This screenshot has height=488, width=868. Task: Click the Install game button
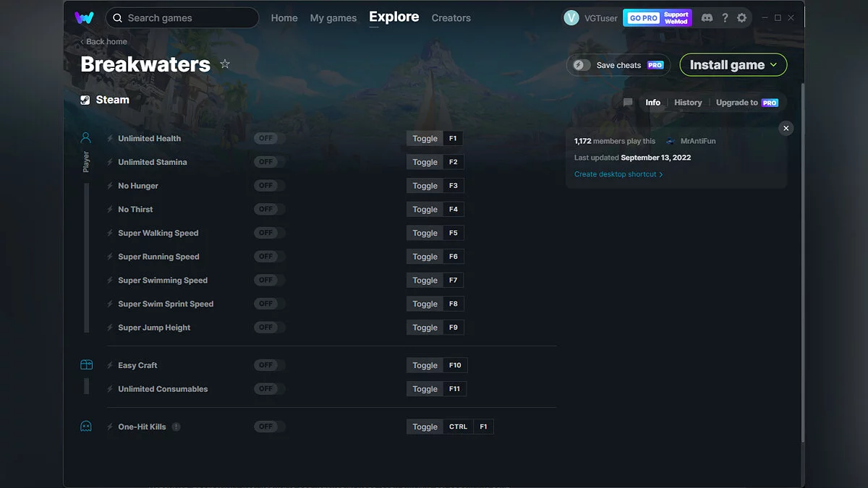point(733,64)
